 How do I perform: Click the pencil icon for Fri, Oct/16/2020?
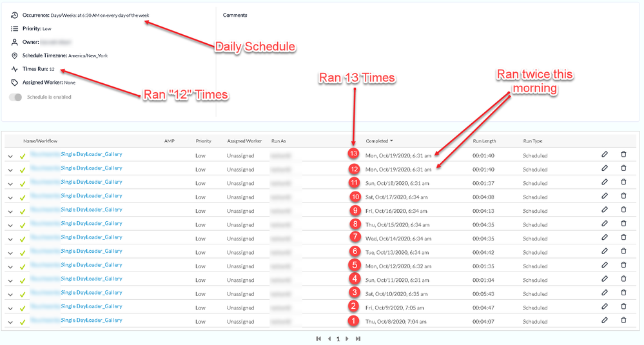pos(605,210)
